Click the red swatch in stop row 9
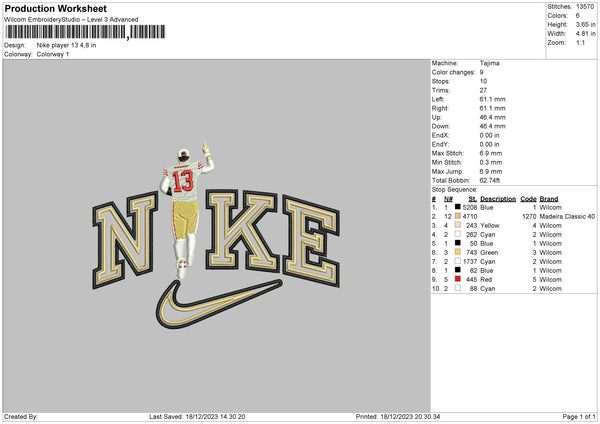This screenshot has height=424, width=600. click(x=458, y=279)
